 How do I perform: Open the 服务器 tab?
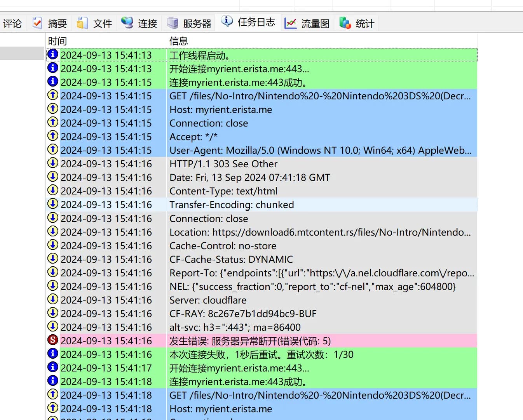[197, 24]
